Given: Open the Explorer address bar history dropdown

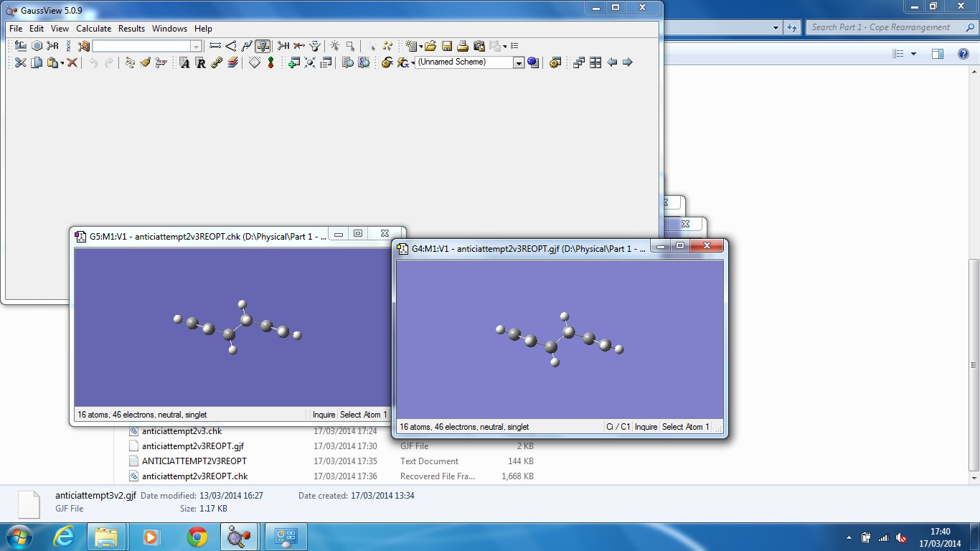Looking at the screenshot, I should pos(776,28).
